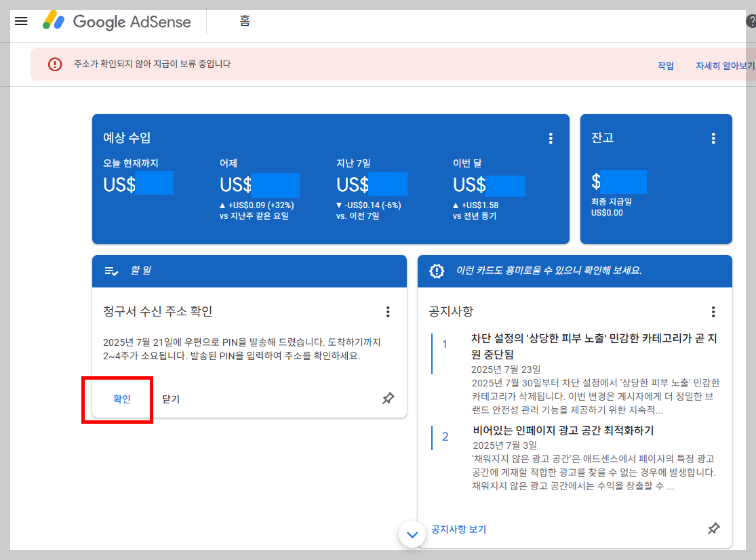Select the 어제 earnings label
Image resolution: width=756 pixels, height=560 pixels.
[x=228, y=163]
